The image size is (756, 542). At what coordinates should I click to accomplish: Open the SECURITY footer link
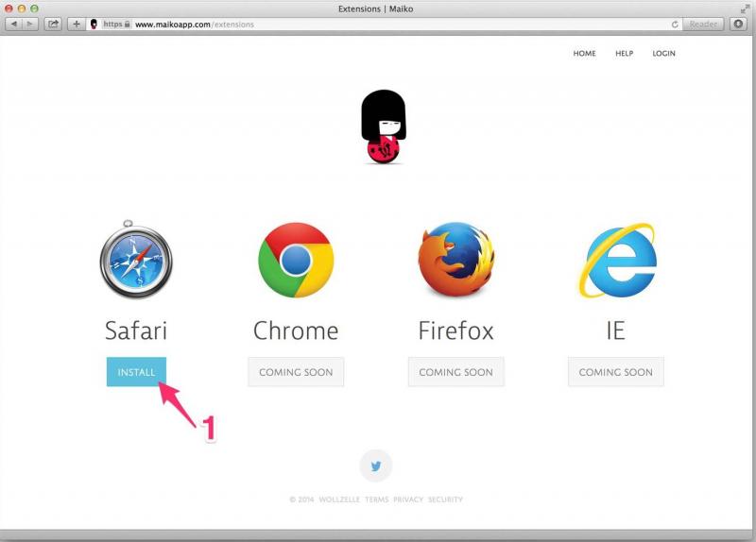click(x=445, y=500)
